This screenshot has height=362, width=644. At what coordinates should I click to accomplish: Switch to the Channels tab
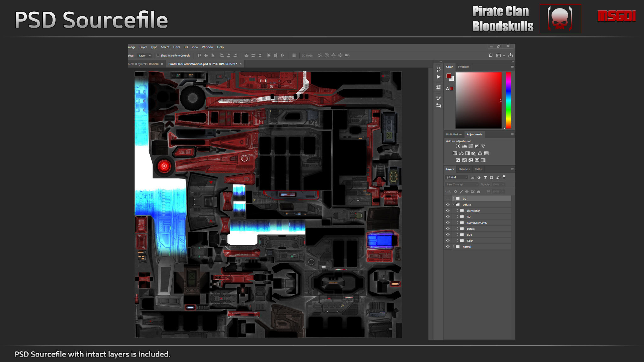click(464, 169)
